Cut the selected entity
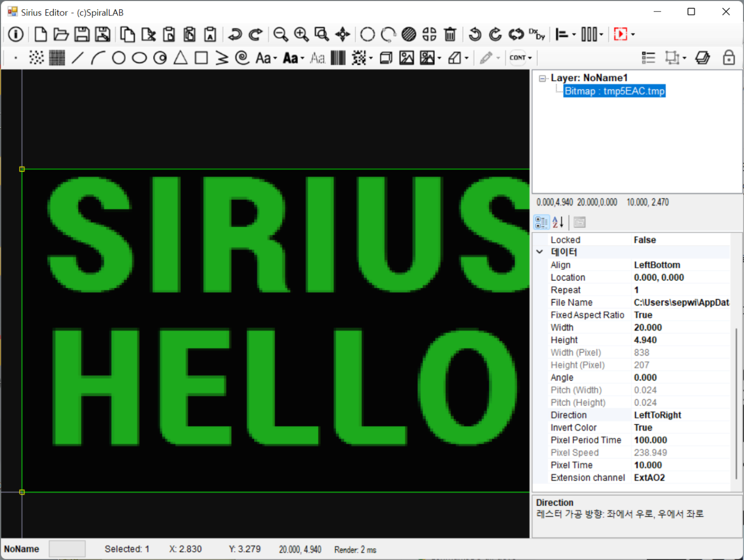 click(148, 34)
